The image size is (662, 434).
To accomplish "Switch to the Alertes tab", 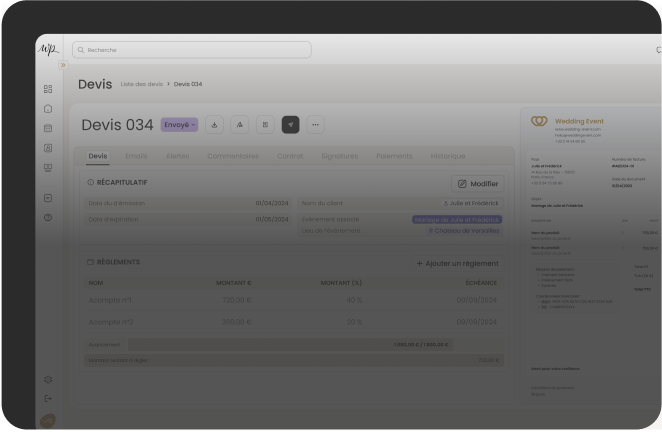I will (x=177, y=156).
